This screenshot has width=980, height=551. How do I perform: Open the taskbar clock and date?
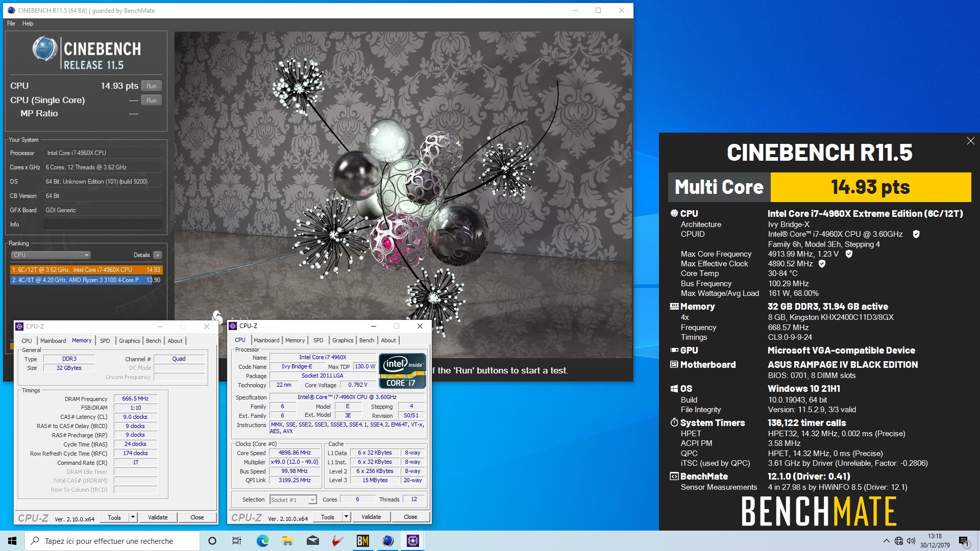935,541
